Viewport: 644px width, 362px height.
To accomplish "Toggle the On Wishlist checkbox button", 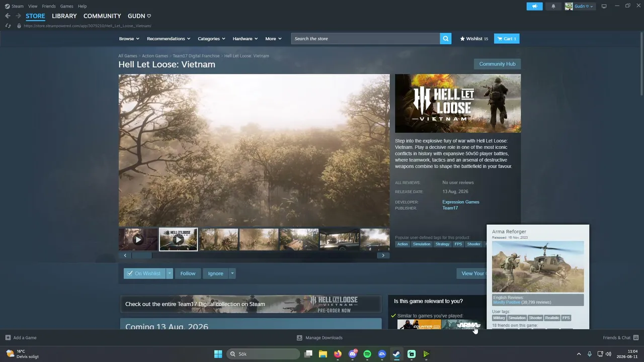I will click(x=144, y=274).
